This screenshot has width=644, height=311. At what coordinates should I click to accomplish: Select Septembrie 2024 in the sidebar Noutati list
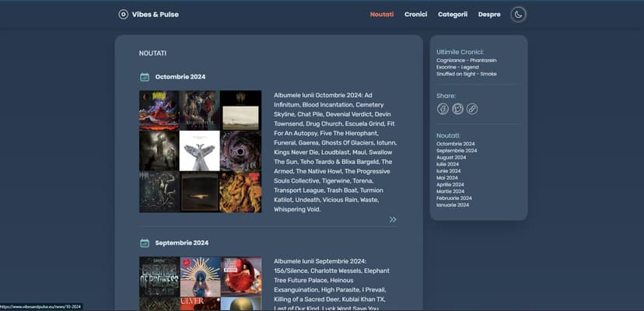[x=457, y=151]
